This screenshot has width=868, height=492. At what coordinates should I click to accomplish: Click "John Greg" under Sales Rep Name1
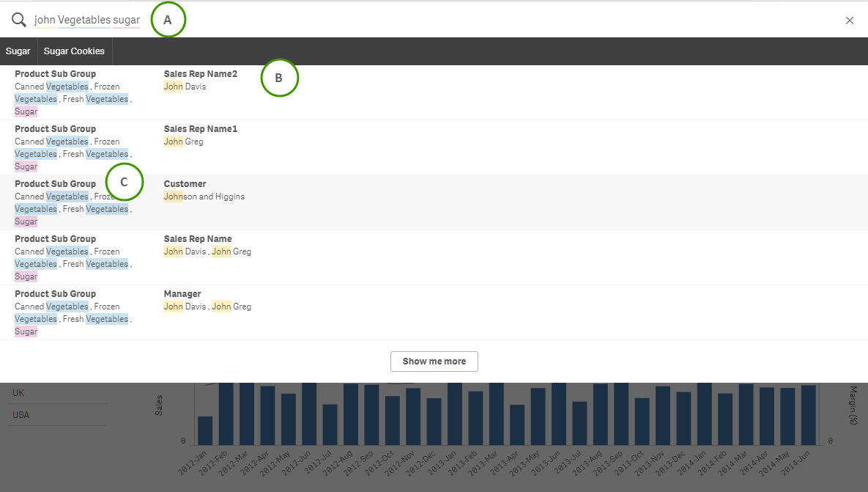tap(182, 141)
